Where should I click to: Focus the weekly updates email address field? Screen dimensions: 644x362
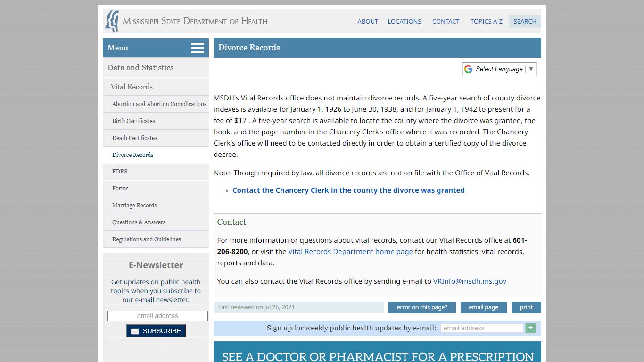click(x=482, y=328)
